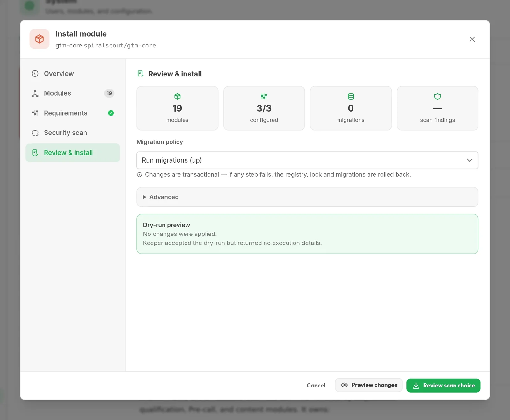510x420 pixels.
Task: Click the Preview changes button
Action: point(368,385)
